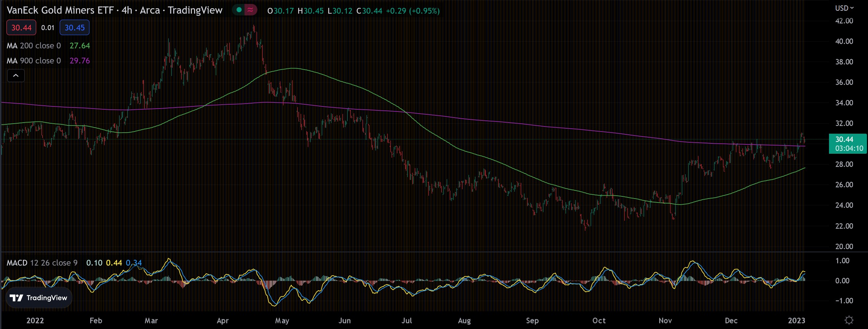The image size is (868, 329).
Task: Click the +0.29 (+0.95%) change value
Action: [413, 11]
